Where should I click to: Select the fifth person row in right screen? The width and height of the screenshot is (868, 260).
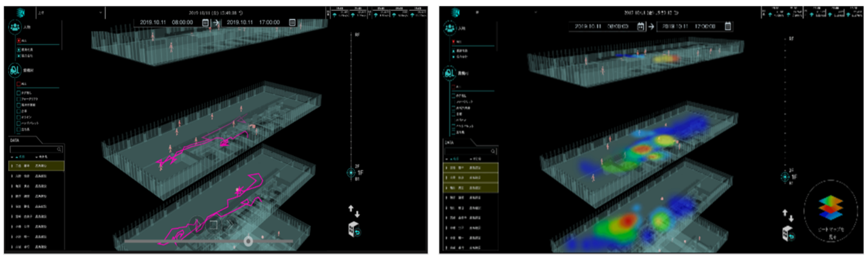click(x=470, y=208)
